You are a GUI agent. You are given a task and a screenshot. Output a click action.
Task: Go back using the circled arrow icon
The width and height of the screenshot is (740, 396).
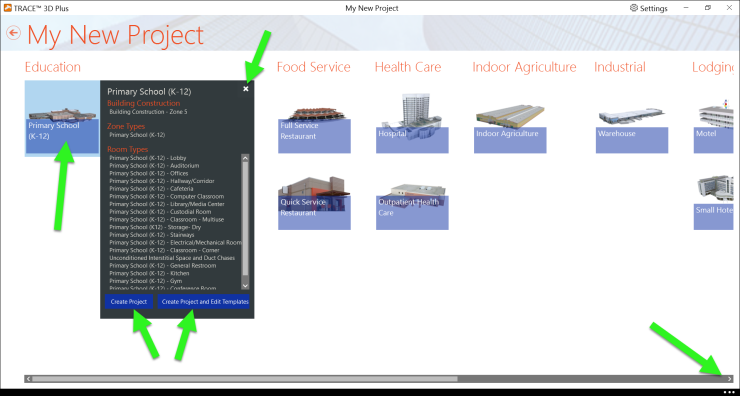click(x=14, y=33)
